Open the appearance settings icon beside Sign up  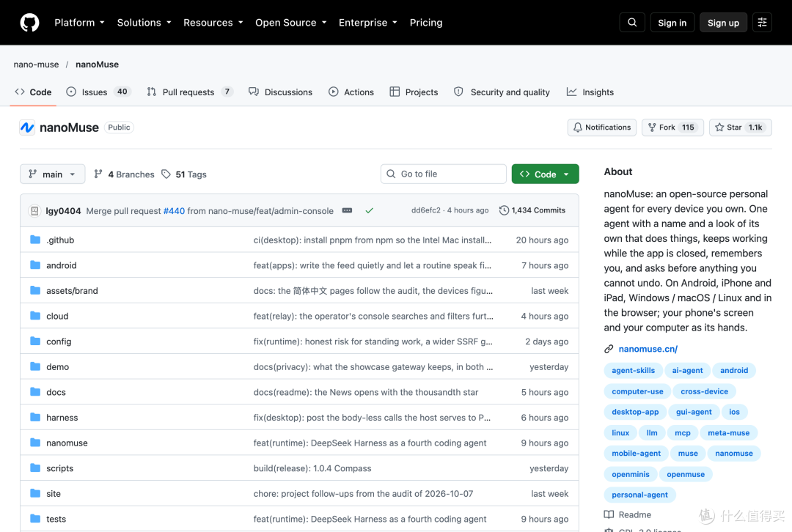[x=762, y=23]
